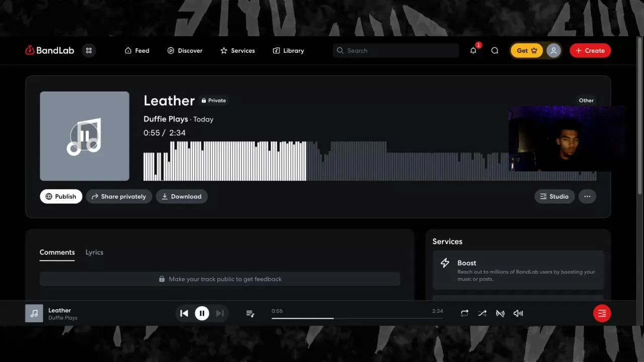This screenshot has width=644, height=362.
Task: Focus the Search field
Action: (396, 50)
